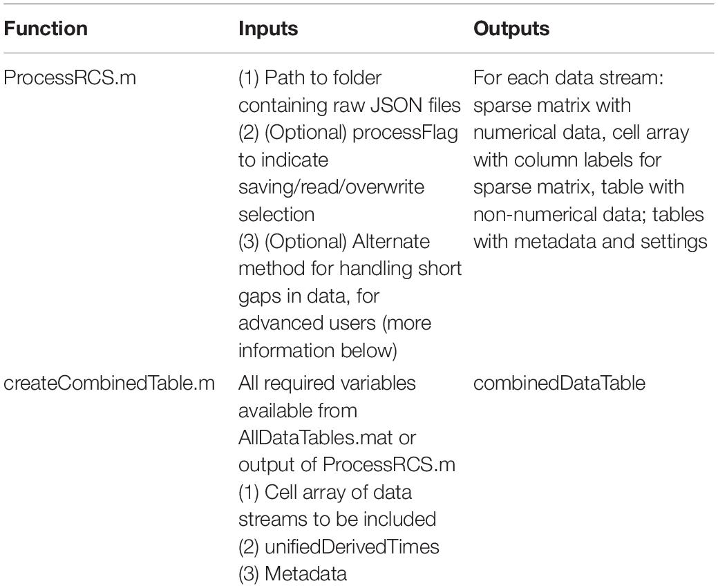Click 'saving/read/overwrite' text
Image resolution: width=718 pixels, height=588 pixels.
(x=331, y=187)
